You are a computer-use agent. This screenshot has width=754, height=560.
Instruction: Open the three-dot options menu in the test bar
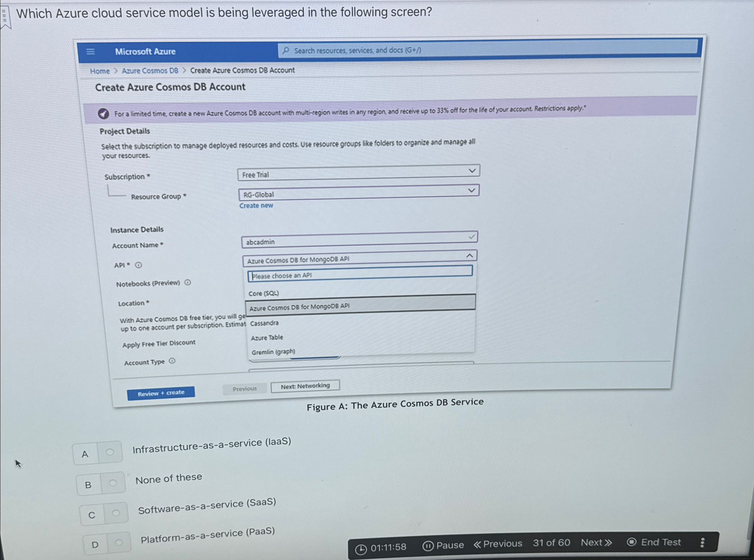pyautogui.click(x=703, y=542)
